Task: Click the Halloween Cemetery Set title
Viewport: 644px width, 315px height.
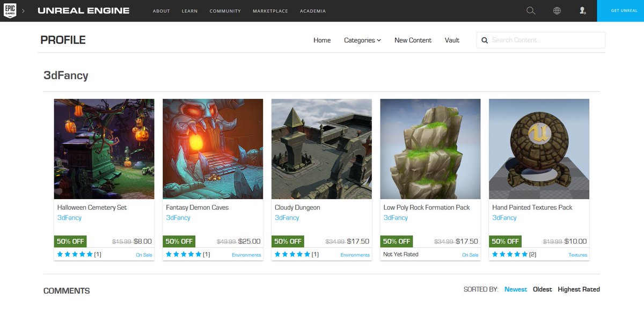Action: pos(92,208)
